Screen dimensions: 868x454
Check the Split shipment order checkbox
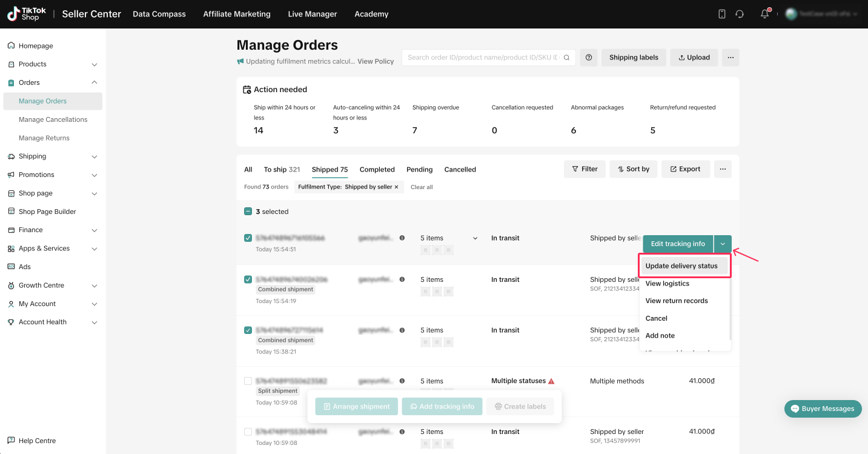click(x=248, y=381)
